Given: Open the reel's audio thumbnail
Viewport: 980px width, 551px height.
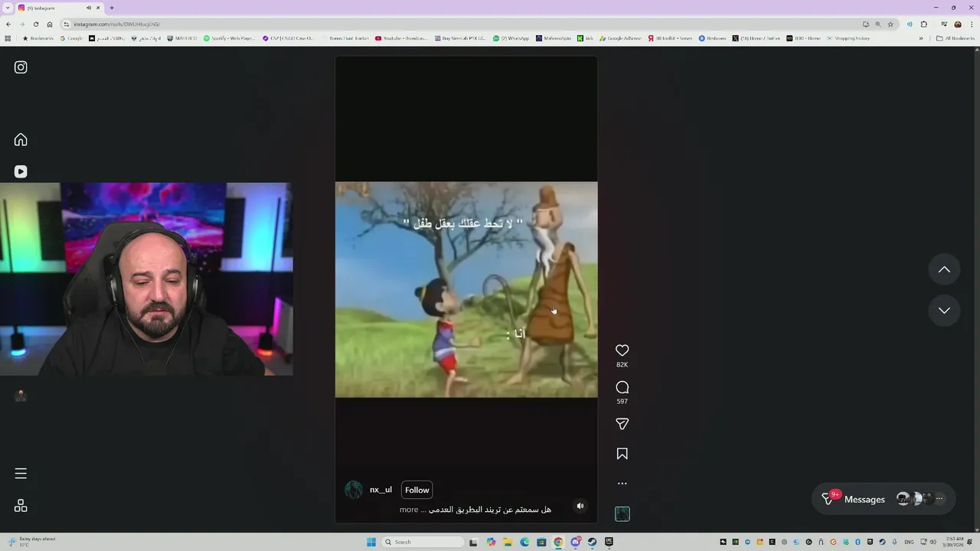Looking at the screenshot, I should [x=622, y=514].
